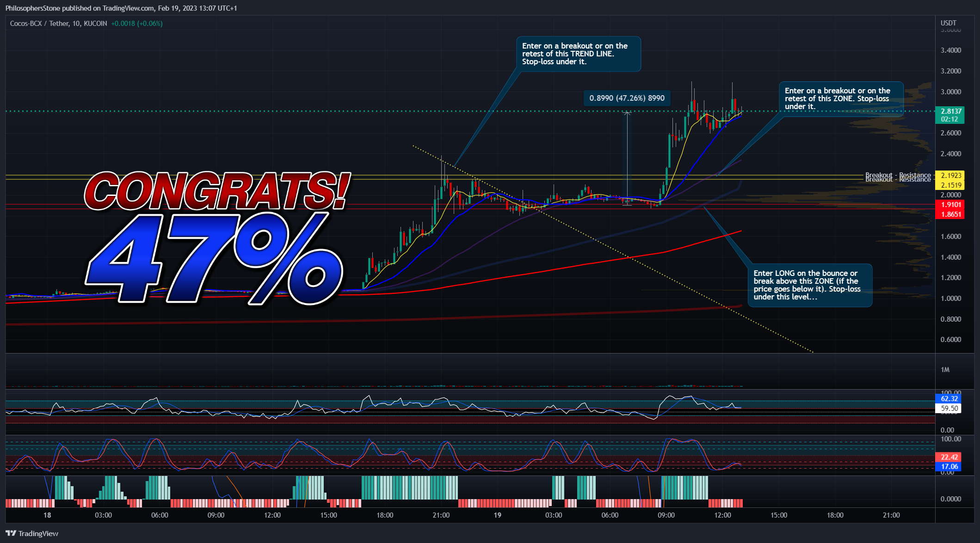Click the 1.0000 price axis tick

click(x=951, y=299)
